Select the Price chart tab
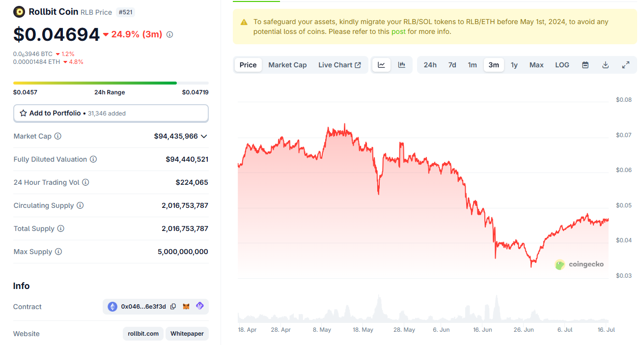Screen dimensions: 644x345 pos(248,65)
